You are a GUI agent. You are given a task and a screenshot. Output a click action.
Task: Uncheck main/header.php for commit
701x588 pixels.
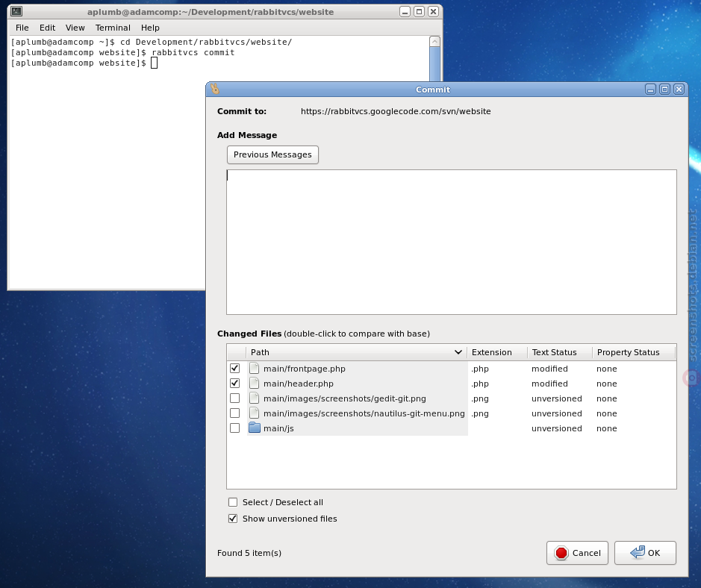click(x=234, y=384)
